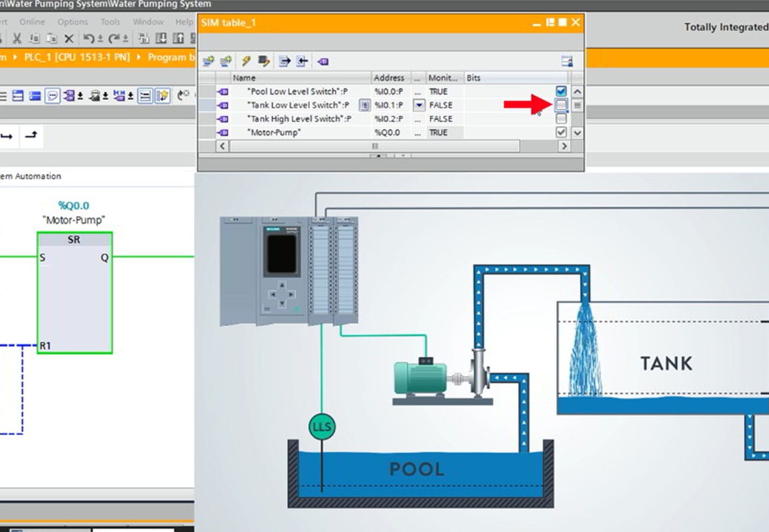Image resolution: width=769 pixels, height=532 pixels.
Task: Click the Cut scissors icon in toolbar
Action: click(17, 38)
